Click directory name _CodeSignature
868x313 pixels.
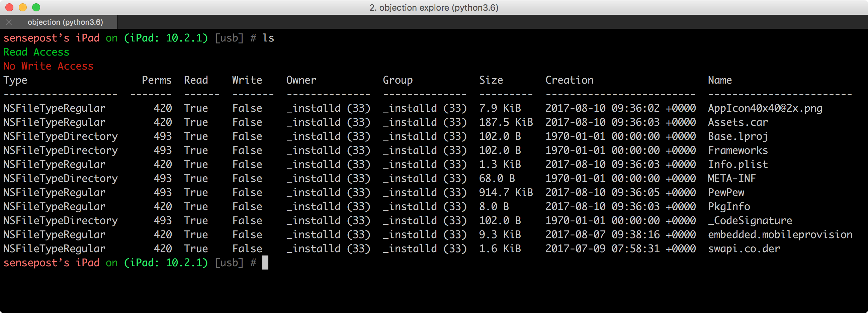coord(750,220)
